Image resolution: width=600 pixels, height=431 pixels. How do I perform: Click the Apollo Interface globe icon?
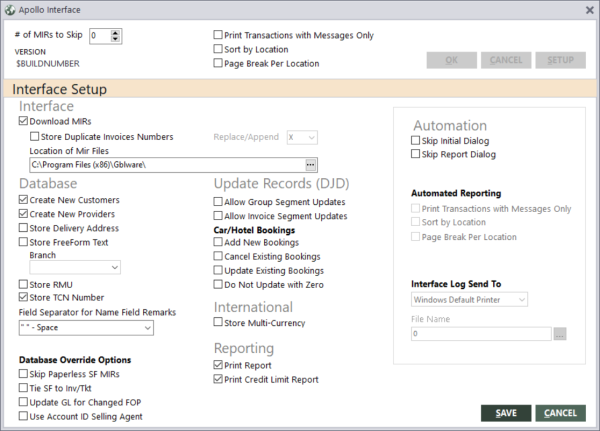tap(10, 10)
